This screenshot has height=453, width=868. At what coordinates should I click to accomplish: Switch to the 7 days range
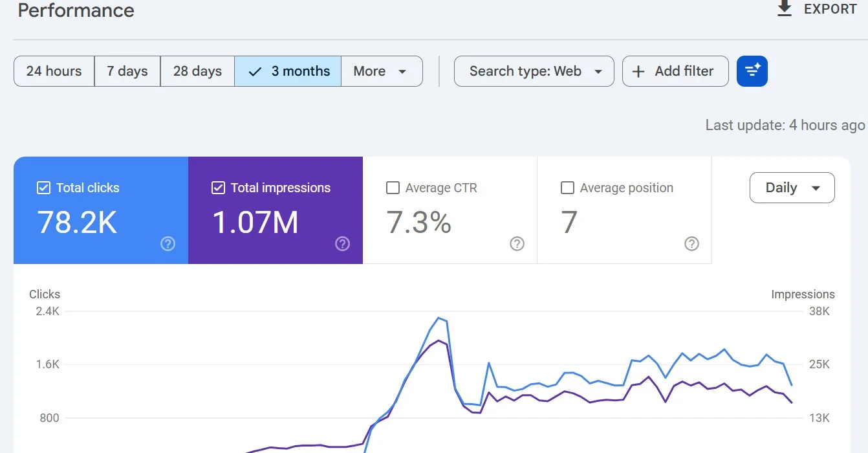pyautogui.click(x=127, y=71)
